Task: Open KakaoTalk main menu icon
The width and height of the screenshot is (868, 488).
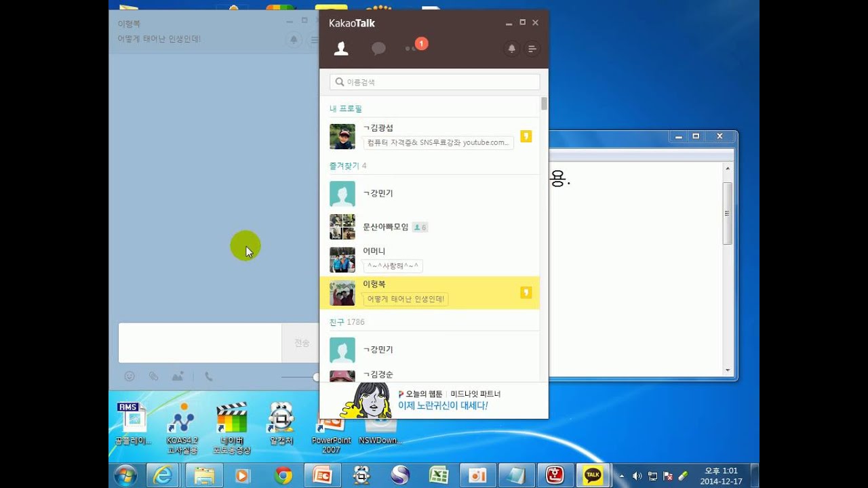Action: (532, 49)
